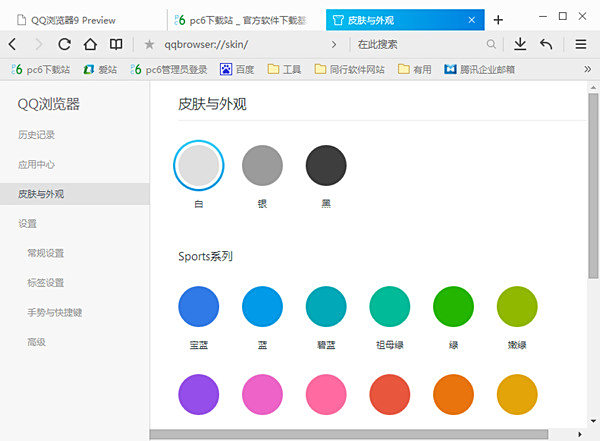The height and width of the screenshot is (441, 600).
Task: Click the QQ浏览器 sidebar title
Action: tap(49, 104)
